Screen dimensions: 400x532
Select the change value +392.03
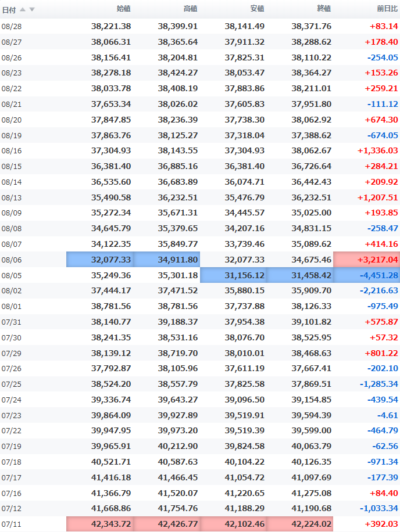[x=381, y=523]
